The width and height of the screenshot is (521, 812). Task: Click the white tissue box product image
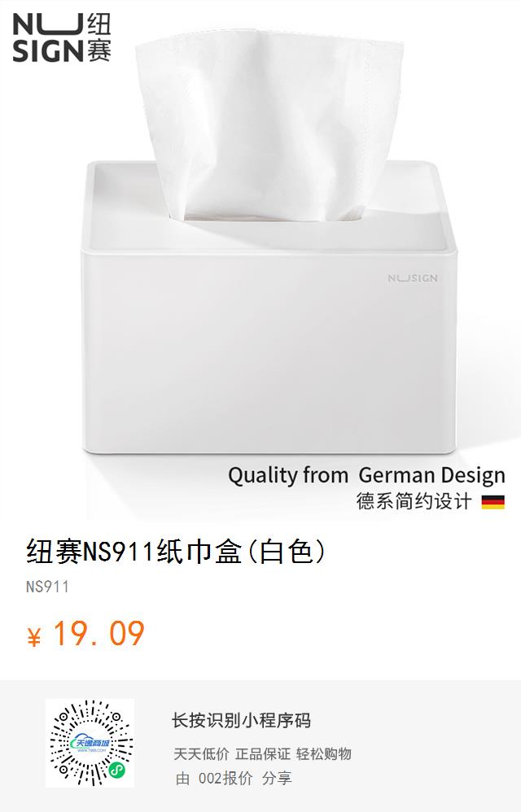pos(269,306)
